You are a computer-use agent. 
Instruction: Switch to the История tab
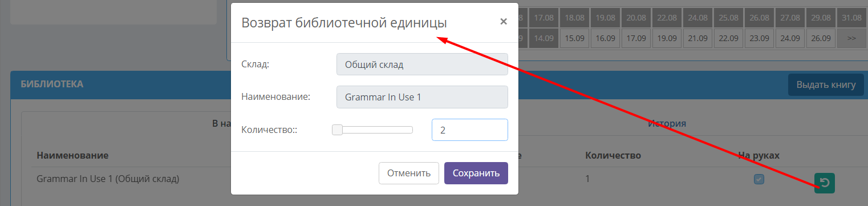click(667, 123)
